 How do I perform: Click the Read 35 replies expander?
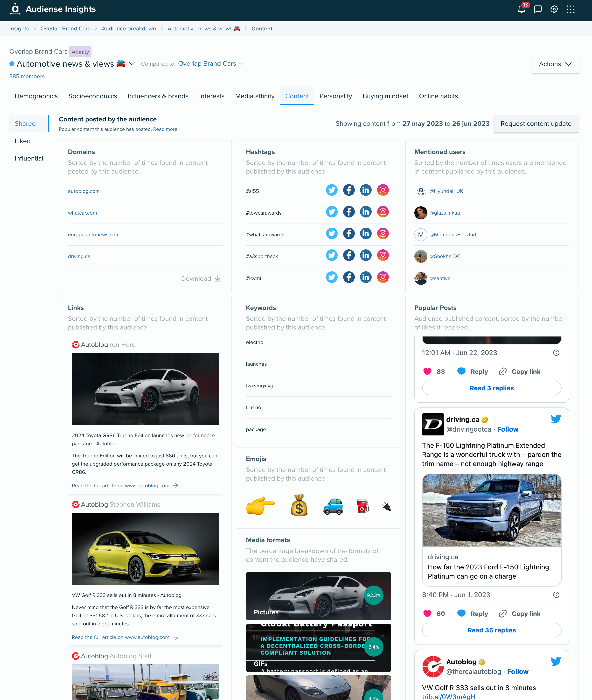492,630
